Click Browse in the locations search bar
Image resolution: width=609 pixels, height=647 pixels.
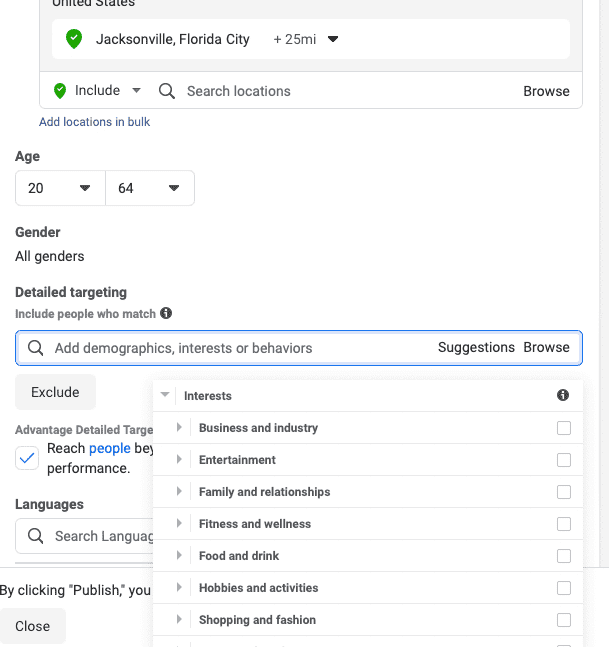(546, 91)
